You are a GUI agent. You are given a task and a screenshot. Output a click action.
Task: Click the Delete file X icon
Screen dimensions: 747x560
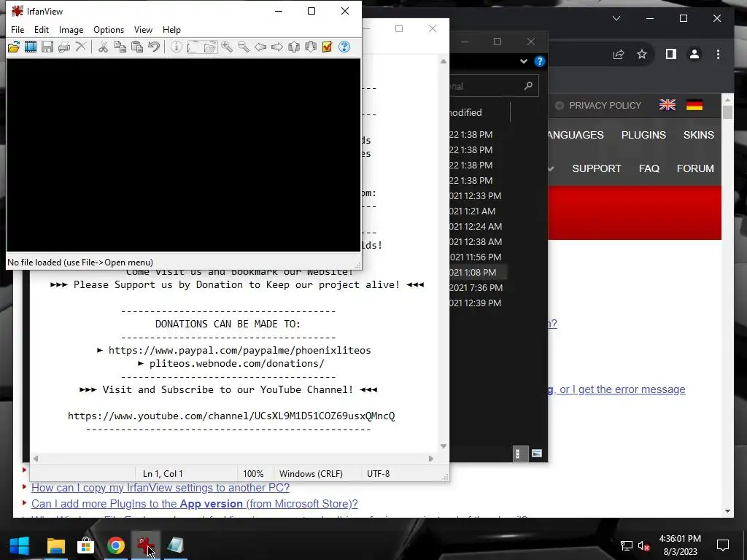tap(81, 47)
